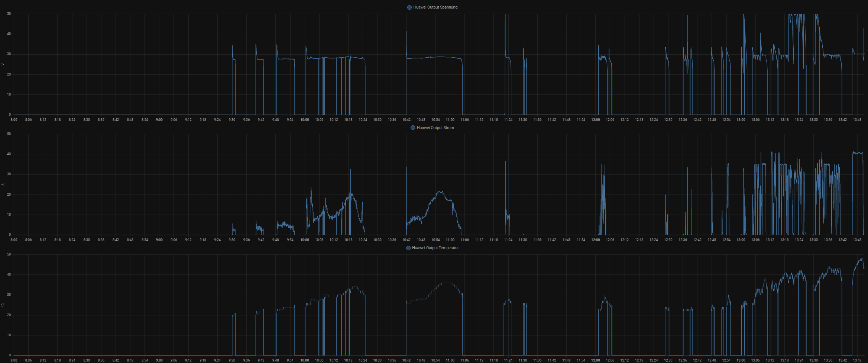868x363 pixels.
Task: Click the Huawei Output Strom legend dot
Action: coord(412,128)
